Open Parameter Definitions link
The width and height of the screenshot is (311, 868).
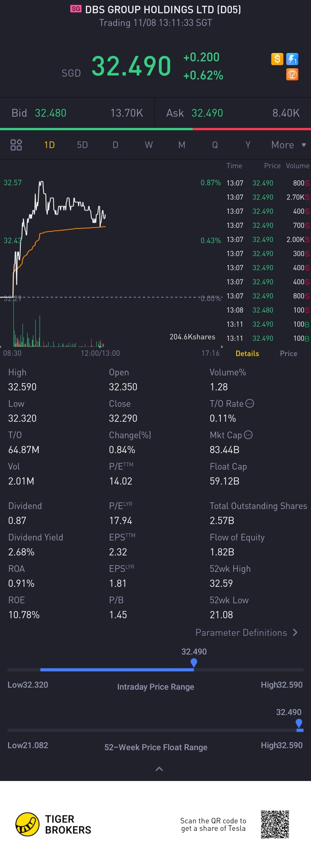pos(241,632)
